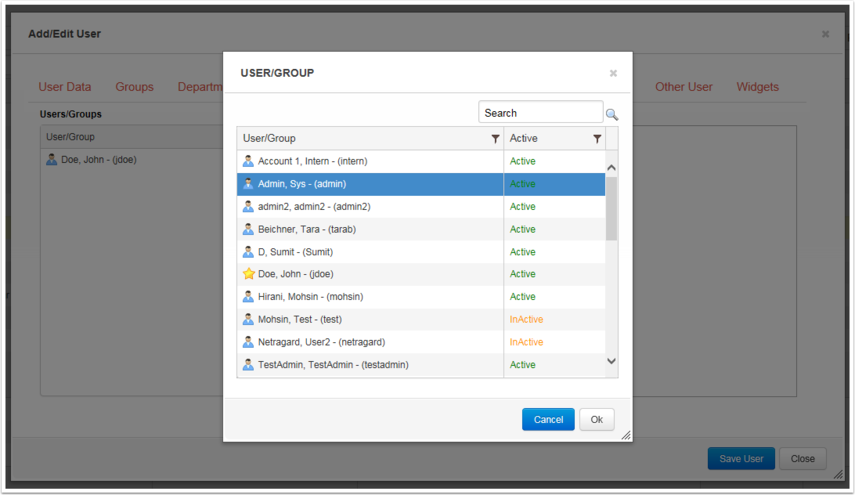Close the USER/GROUP dialog with X
The width and height of the screenshot is (855, 495).
point(613,73)
